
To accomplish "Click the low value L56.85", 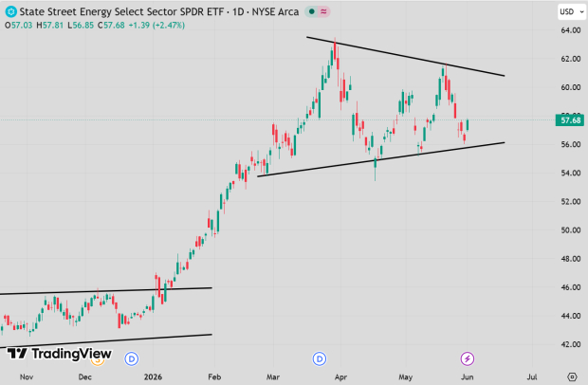I will [81, 26].
